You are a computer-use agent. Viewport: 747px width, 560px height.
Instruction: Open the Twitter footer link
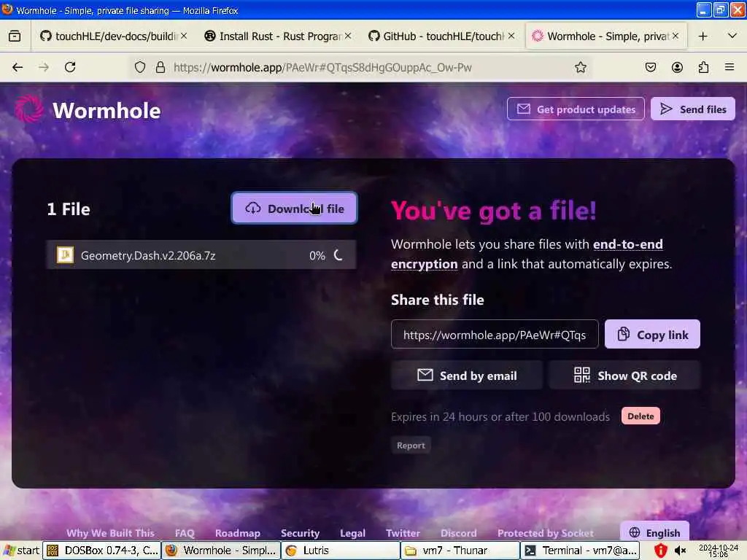tap(403, 533)
